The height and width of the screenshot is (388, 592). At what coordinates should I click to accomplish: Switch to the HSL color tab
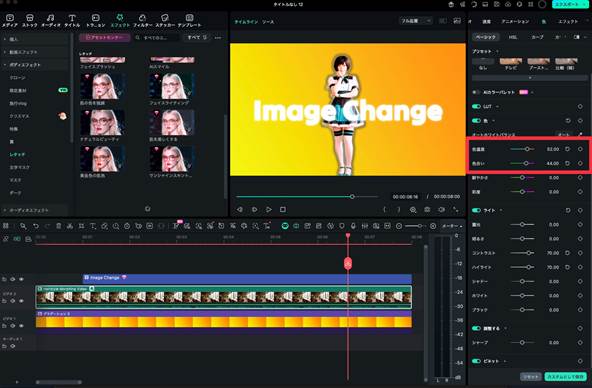click(513, 37)
